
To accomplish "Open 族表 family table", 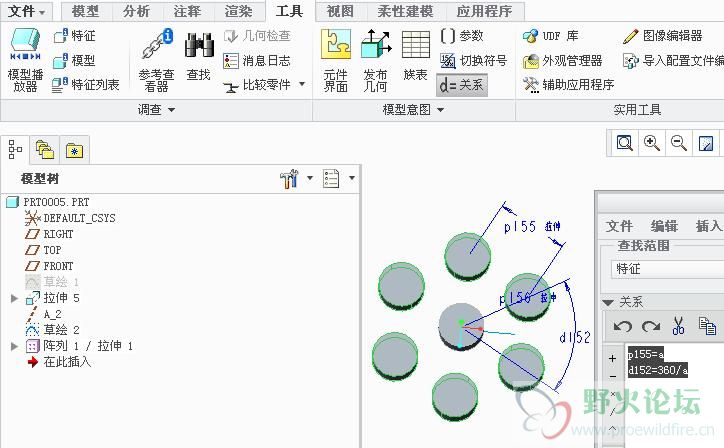I will tap(416, 55).
